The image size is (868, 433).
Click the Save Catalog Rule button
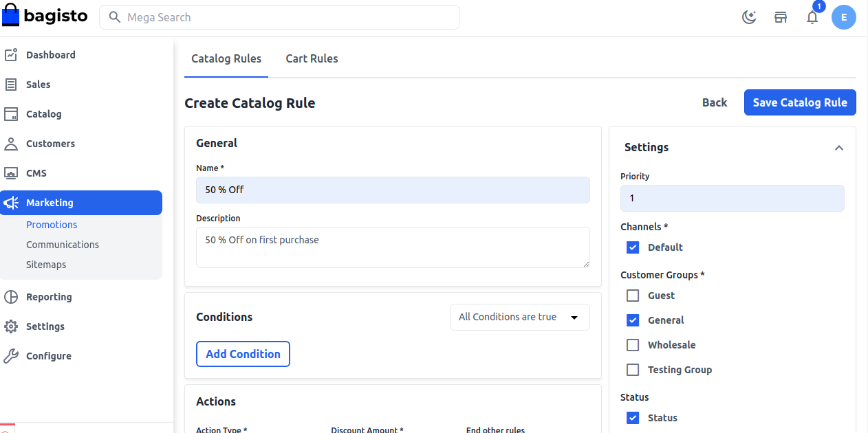tap(800, 102)
